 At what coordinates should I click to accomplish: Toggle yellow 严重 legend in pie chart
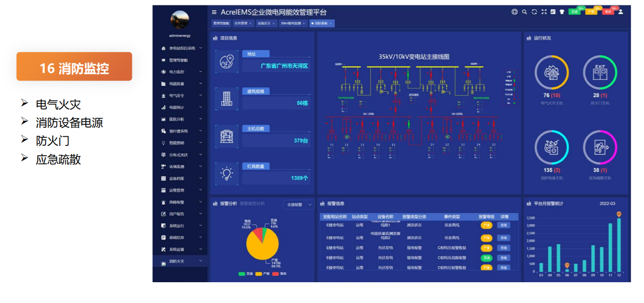[x=263, y=274]
